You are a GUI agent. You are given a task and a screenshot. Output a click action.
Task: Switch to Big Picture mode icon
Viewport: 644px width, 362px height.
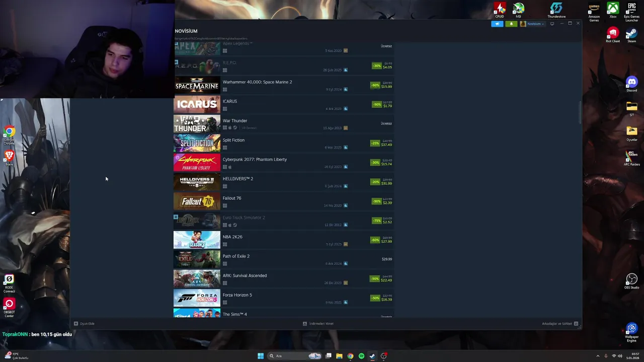pyautogui.click(x=552, y=24)
